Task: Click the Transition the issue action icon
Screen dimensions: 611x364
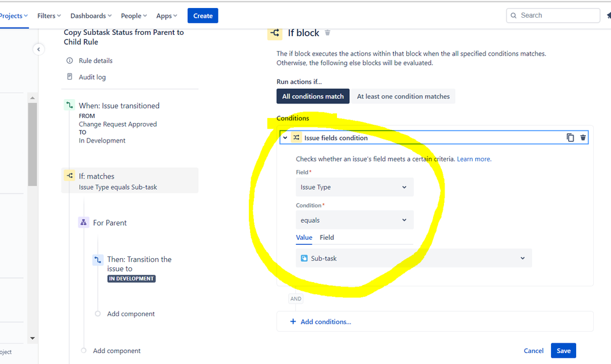Action: pos(98,260)
